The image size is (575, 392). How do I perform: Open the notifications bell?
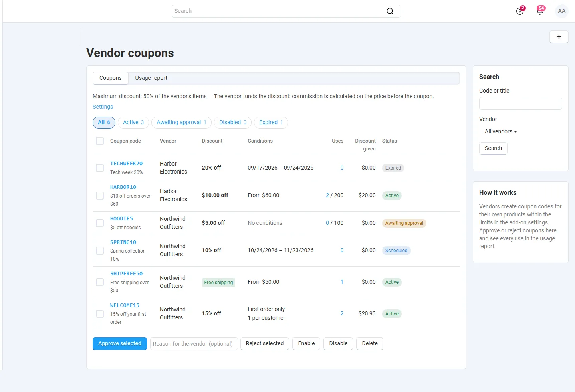540,11
